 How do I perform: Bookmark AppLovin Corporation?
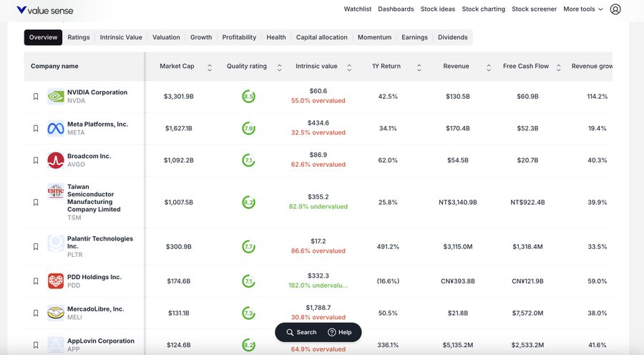[36, 345]
